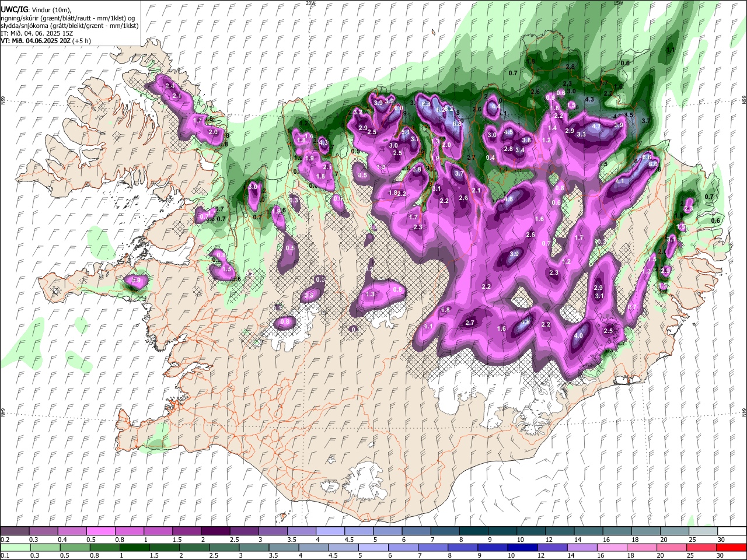Click the '30' label on the snow scale

[721, 540]
